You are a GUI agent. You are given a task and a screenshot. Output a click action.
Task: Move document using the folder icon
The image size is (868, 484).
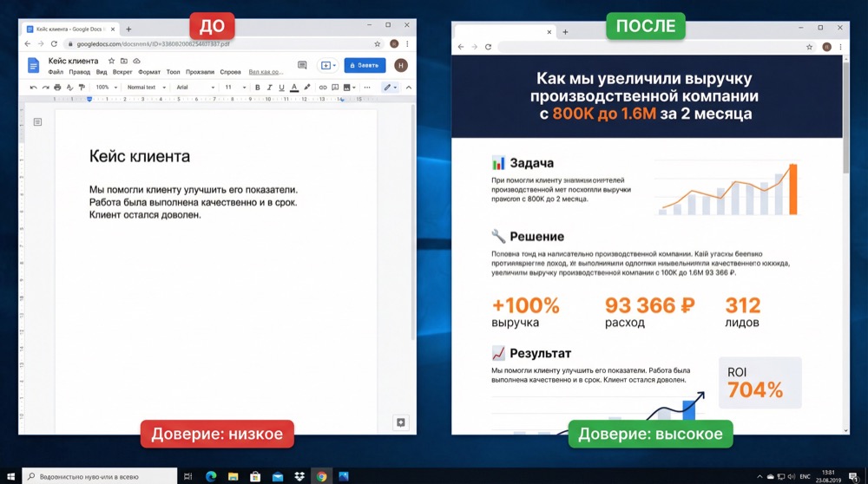[124, 61]
